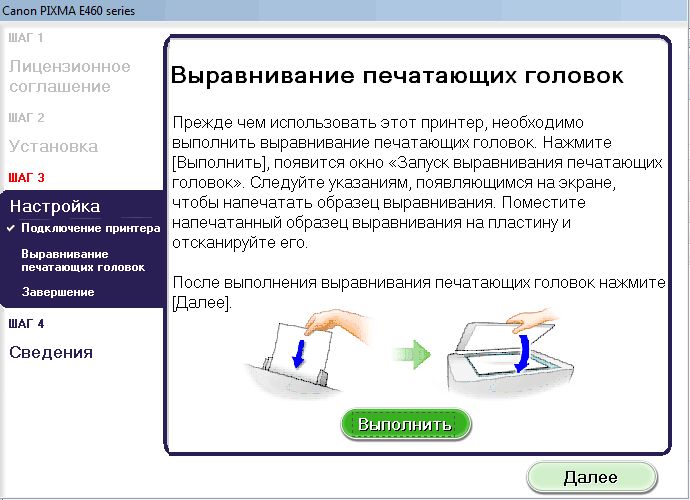
Task: Click paragraph starting with Прежде чем использовать
Action: (417, 182)
